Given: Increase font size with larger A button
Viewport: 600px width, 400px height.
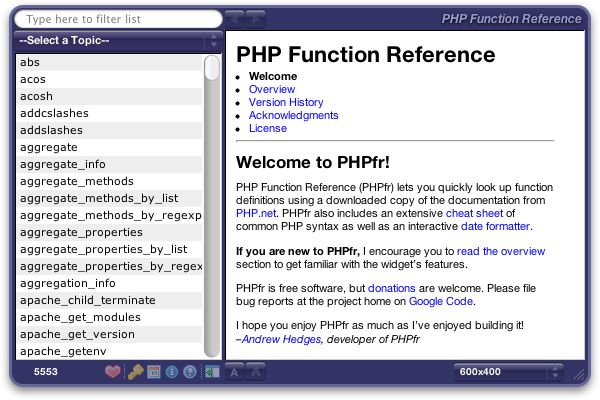Looking at the screenshot, I should [256, 372].
